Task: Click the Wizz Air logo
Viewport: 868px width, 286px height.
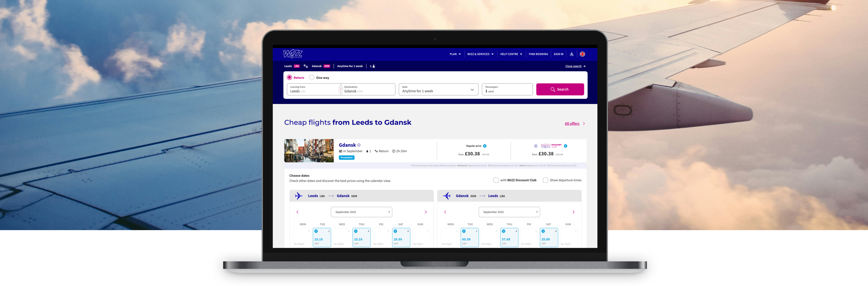Action: tap(293, 54)
